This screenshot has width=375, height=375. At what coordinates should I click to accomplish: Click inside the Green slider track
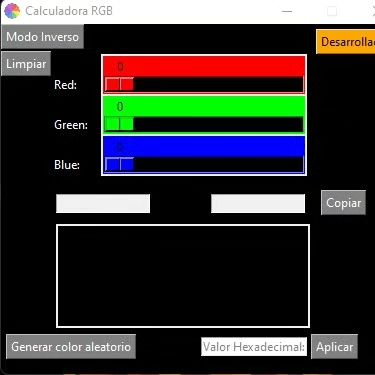[204, 124]
